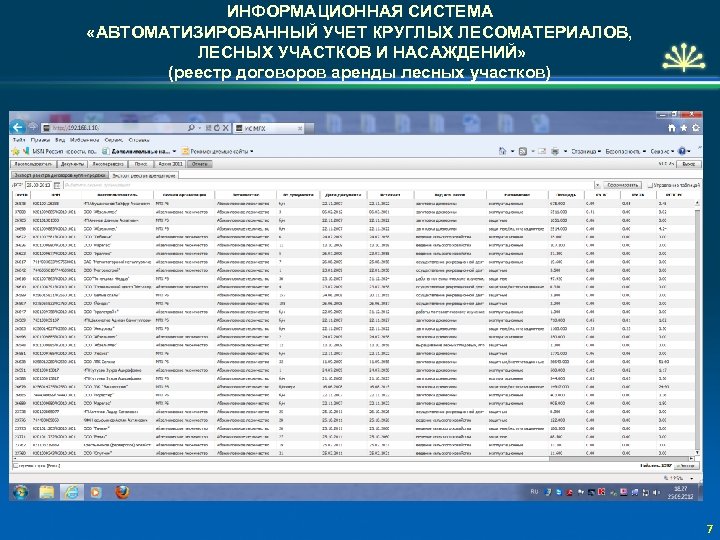Click the browser Forward arrow

pyautogui.click(x=33, y=127)
